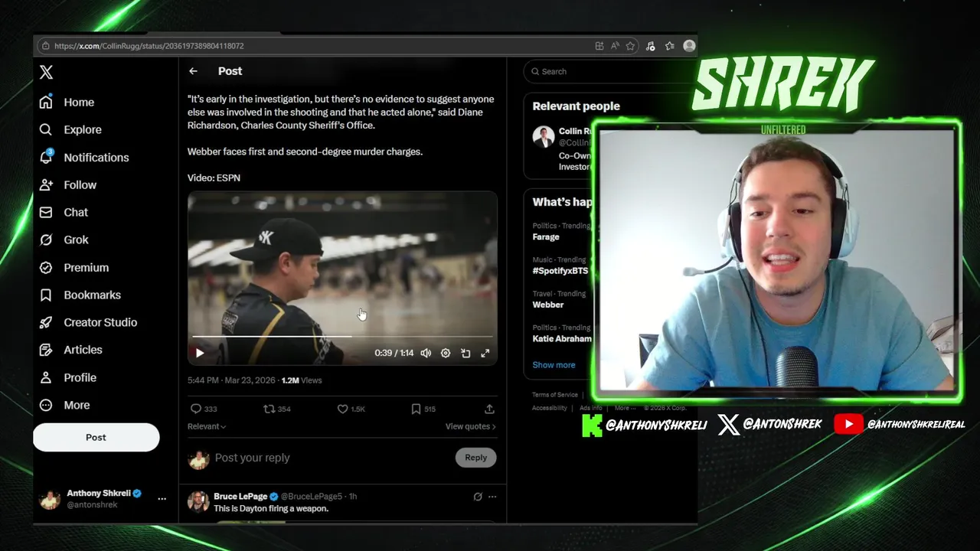
Task: Click Bruce LePage's avatar
Action: click(x=198, y=502)
